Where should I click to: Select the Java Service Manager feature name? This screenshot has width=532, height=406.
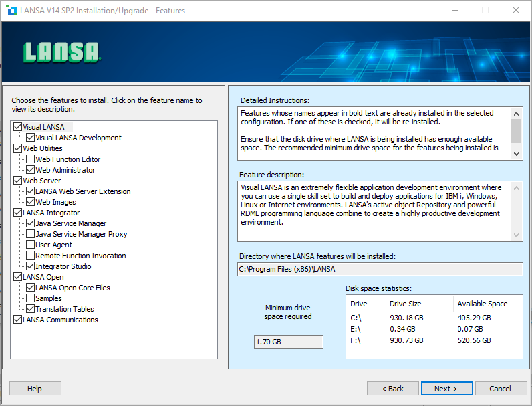[71, 223]
